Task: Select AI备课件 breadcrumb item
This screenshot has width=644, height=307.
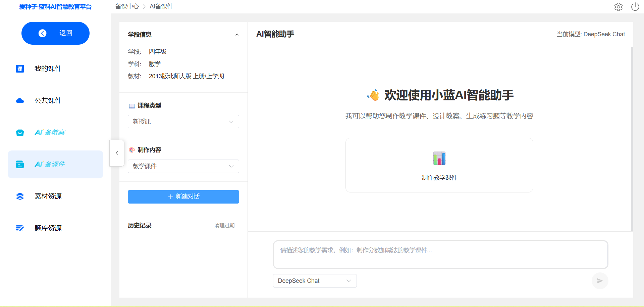Action: click(x=161, y=6)
